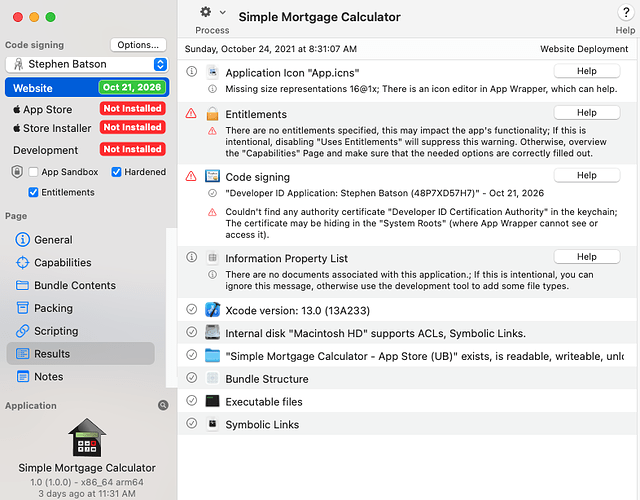Click Help for Code signing row

coord(587,175)
